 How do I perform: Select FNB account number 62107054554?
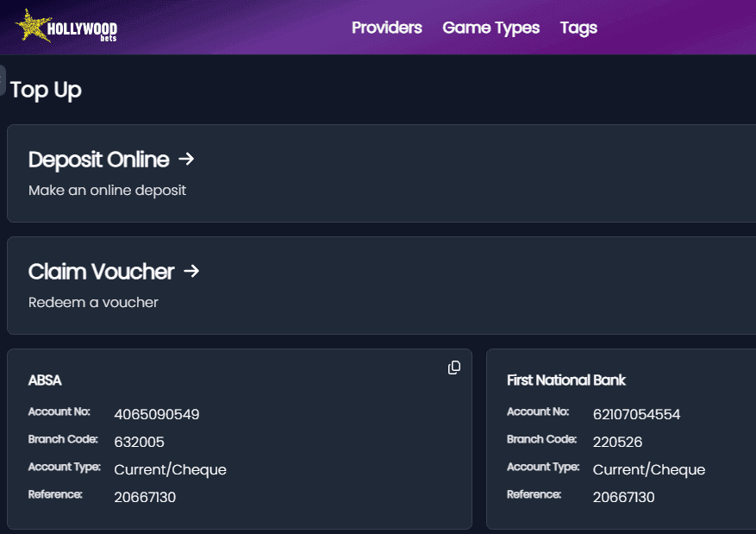636,415
